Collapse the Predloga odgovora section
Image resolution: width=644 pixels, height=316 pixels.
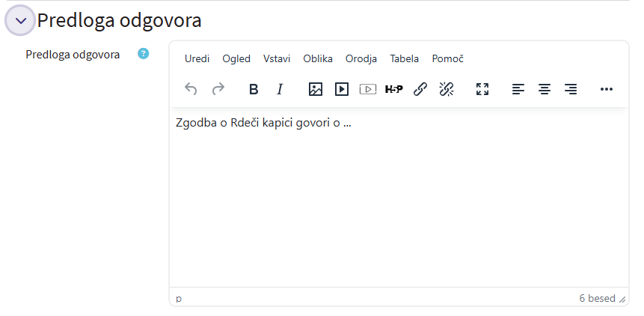pos(20,20)
